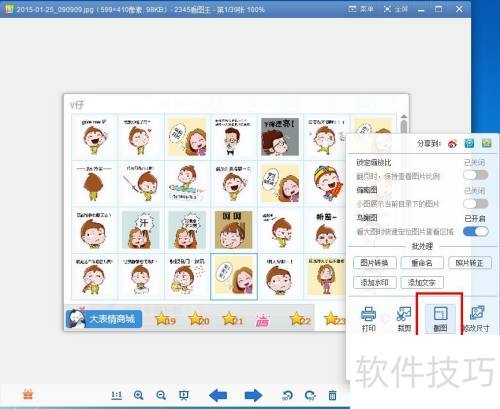Click the 照片转正 button
Image resolution: width=500 pixels, height=409 pixels.
point(470,263)
